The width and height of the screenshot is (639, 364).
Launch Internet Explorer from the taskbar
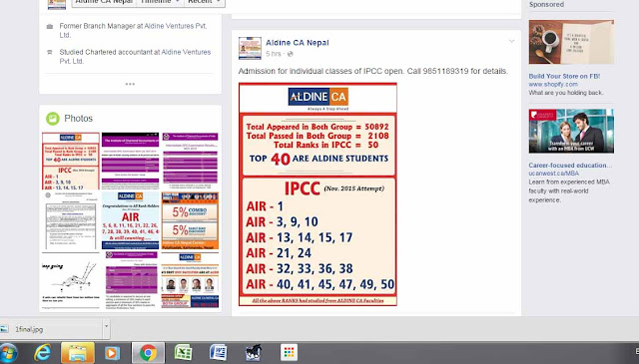42,353
